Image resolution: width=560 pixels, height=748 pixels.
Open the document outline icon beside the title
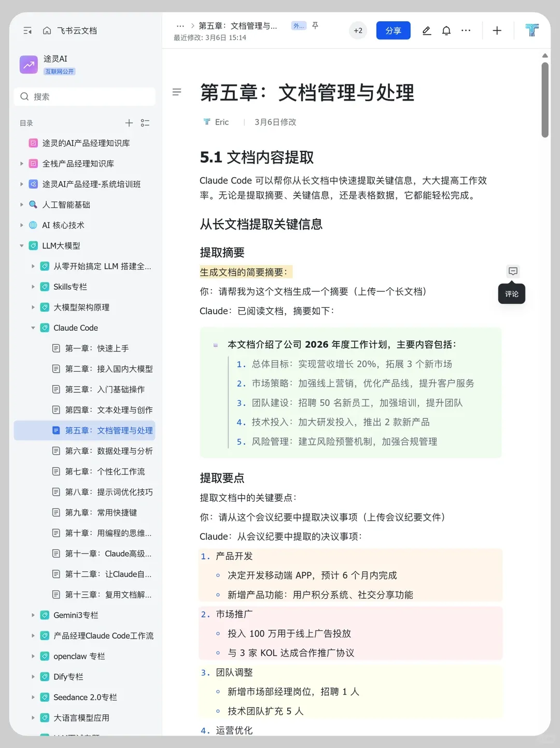(x=177, y=92)
